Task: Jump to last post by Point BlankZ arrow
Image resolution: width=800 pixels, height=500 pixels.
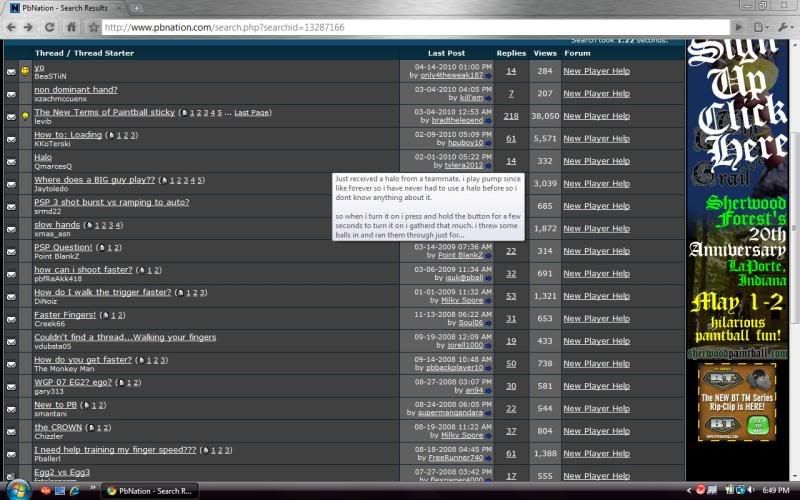Action: 488,255
